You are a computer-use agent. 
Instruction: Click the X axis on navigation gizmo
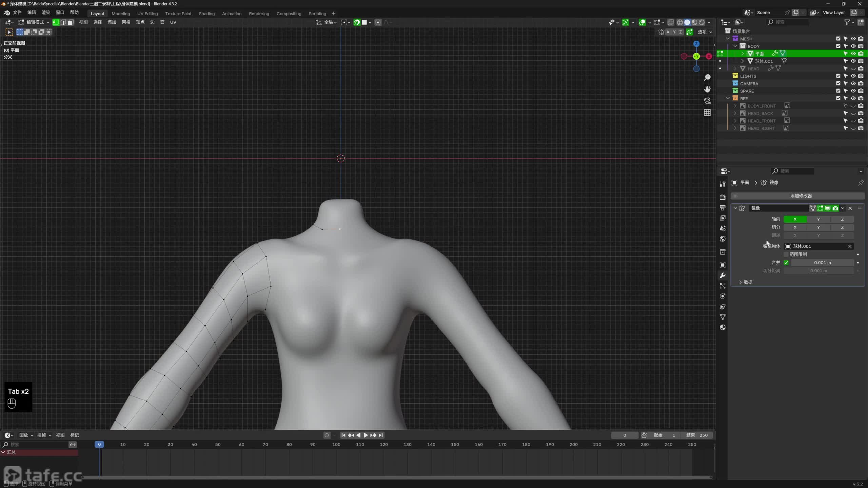[709, 56]
